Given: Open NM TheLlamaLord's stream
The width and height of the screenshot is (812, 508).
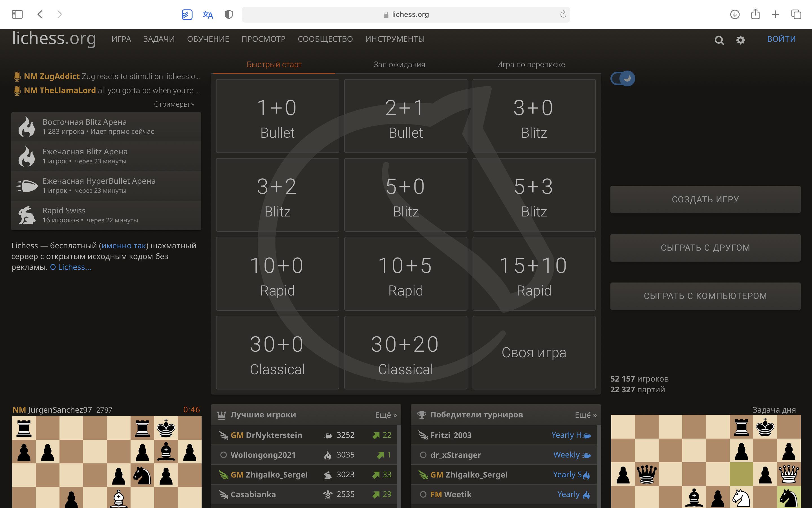Looking at the screenshot, I should point(106,90).
